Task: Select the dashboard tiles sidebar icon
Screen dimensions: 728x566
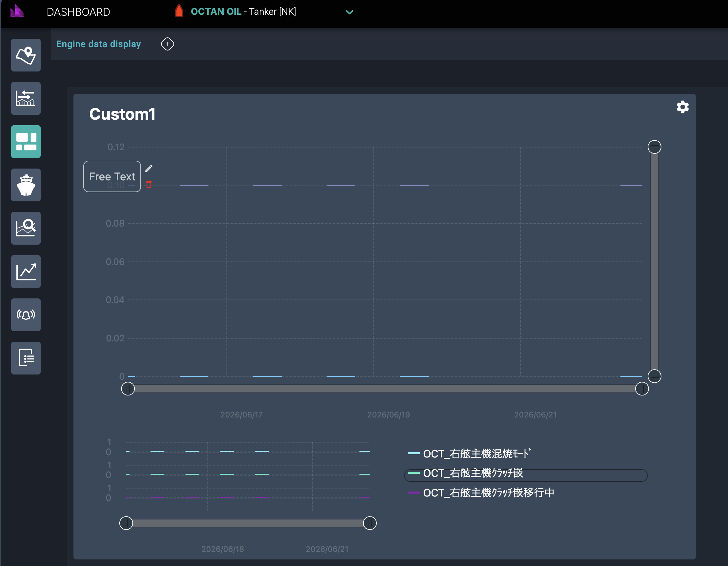Action: [x=26, y=142]
